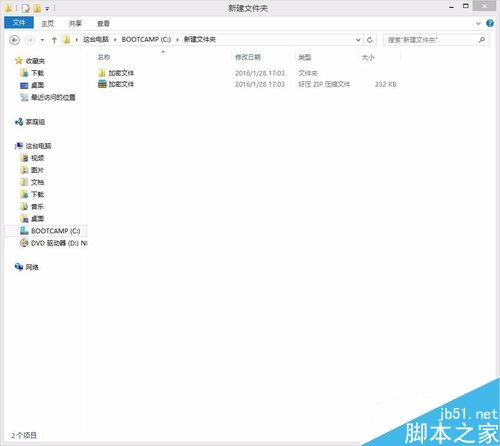
Task: Sort by the 类型 column header
Action: point(305,57)
